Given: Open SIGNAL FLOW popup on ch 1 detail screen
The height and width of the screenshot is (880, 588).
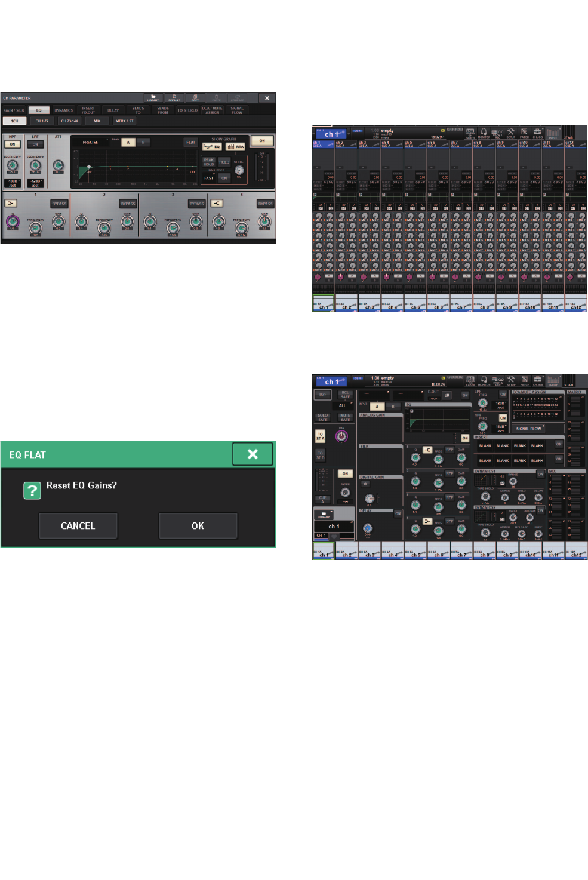Looking at the screenshot, I should (528, 429).
